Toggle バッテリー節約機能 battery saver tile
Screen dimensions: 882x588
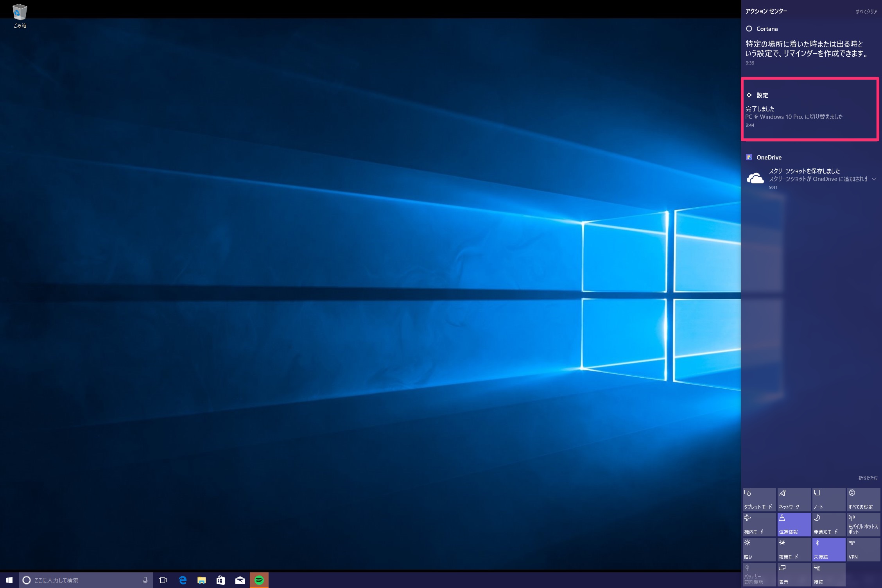coord(759,574)
